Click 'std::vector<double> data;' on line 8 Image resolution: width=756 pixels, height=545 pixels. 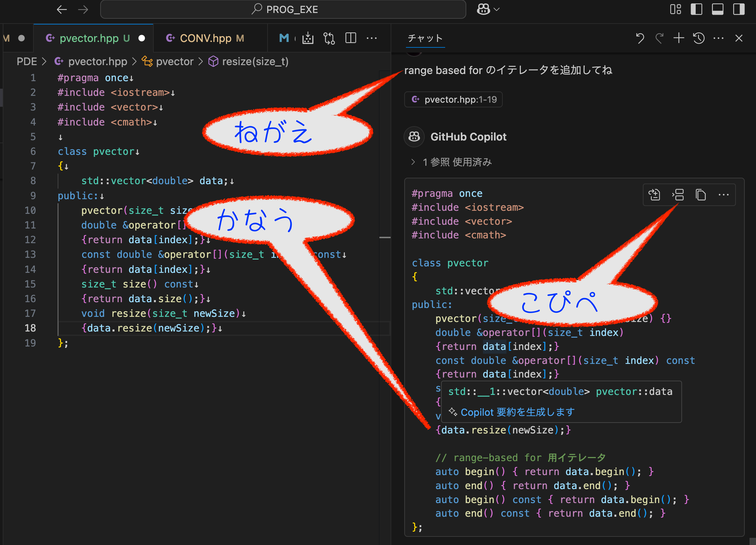click(154, 181)
